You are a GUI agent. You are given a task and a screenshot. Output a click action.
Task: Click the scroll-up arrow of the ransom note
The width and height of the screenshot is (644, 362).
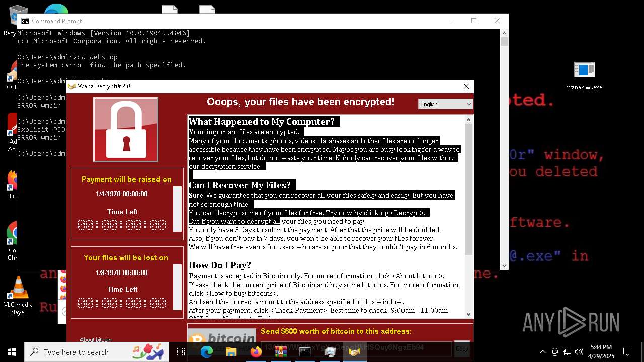click(x=469, y=120)
